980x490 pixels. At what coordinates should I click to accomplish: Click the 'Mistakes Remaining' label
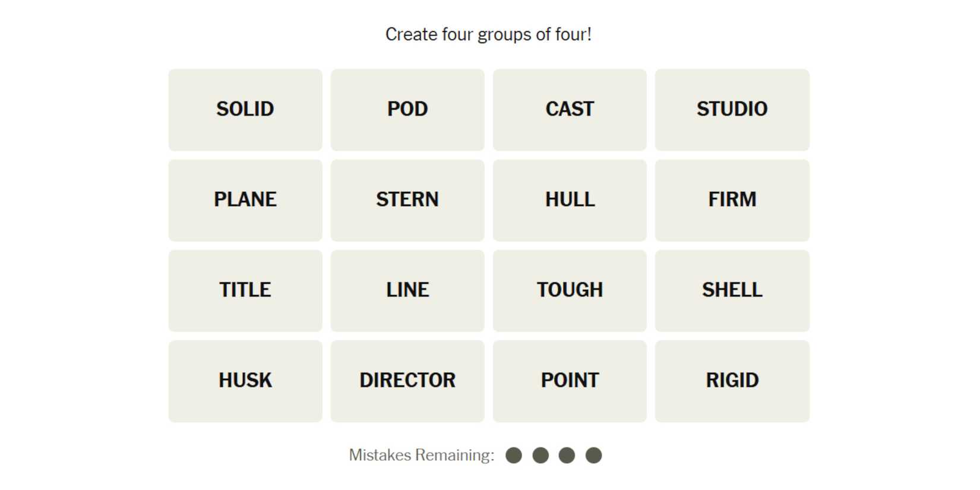pyautogui.click(x=421, y=456)
